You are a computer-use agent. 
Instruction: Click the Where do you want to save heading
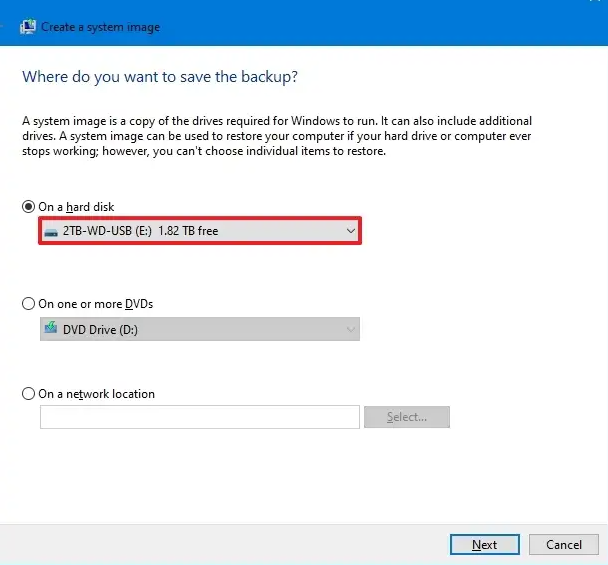point(160,77)
